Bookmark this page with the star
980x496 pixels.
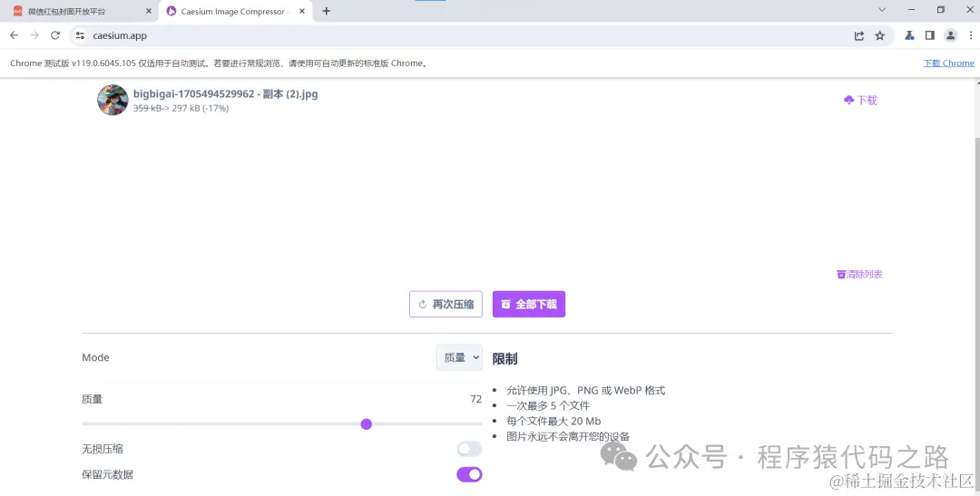[x=880, y=35]
